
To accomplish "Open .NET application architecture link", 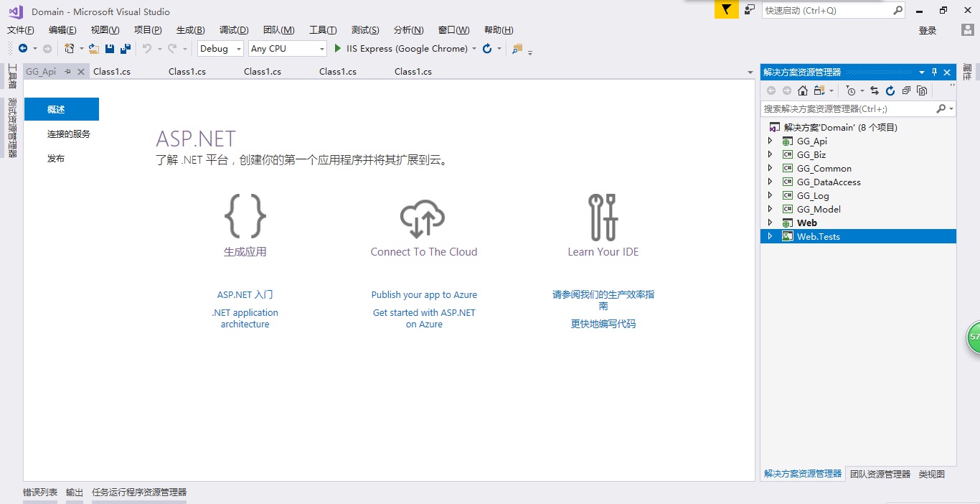I will tap(245, 318).
